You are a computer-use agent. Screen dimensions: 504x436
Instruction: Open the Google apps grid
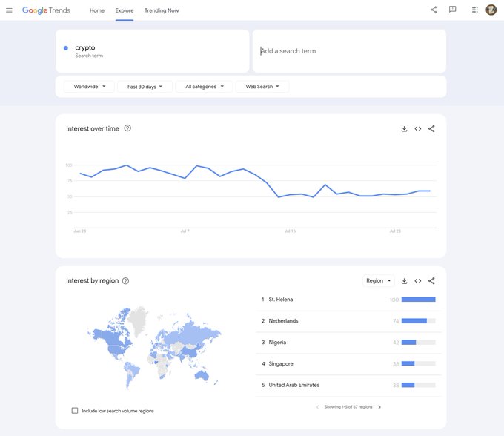475,10
